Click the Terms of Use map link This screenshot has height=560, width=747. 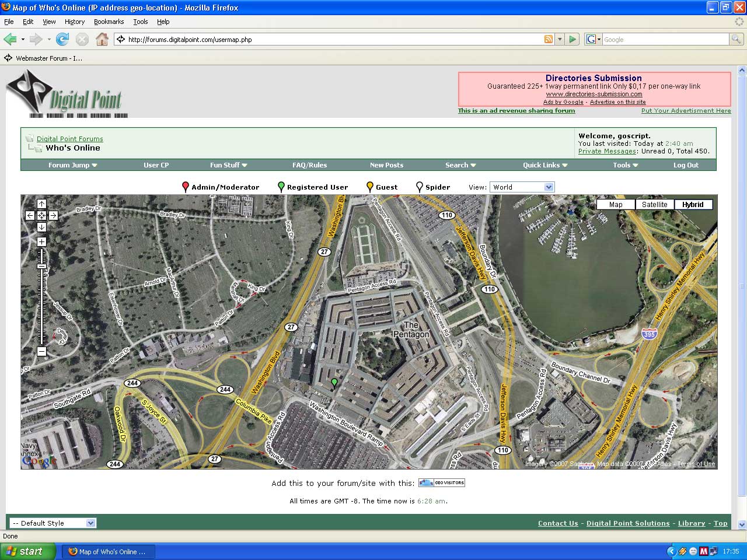(696, 464)
